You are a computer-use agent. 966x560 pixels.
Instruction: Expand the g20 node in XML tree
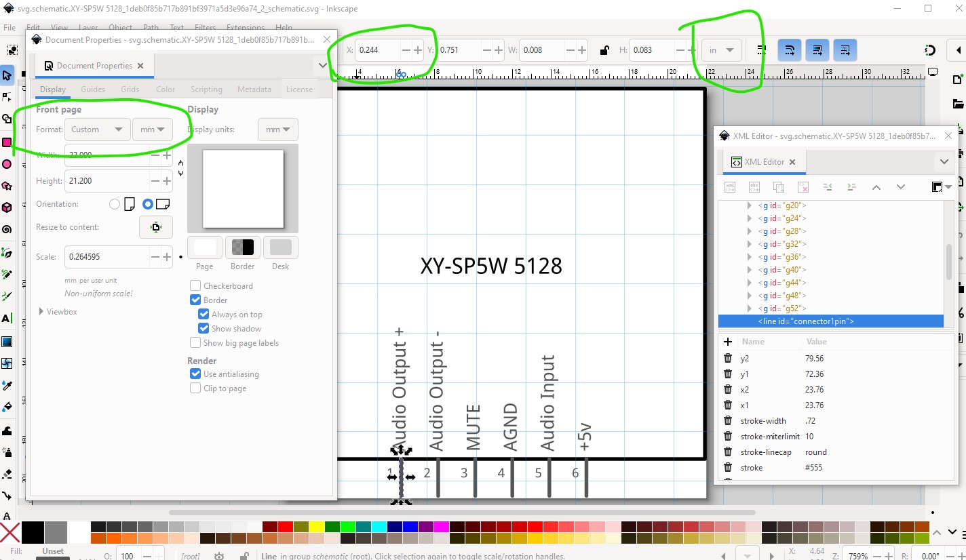(749, 205)
